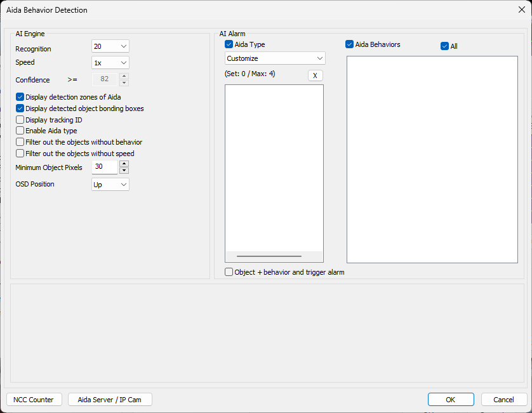Image resolution: width=532 pixels, height=413 pixels.
Task: Decrease Minimum Object Pixels with down arrow
Action: pos(124,171)
